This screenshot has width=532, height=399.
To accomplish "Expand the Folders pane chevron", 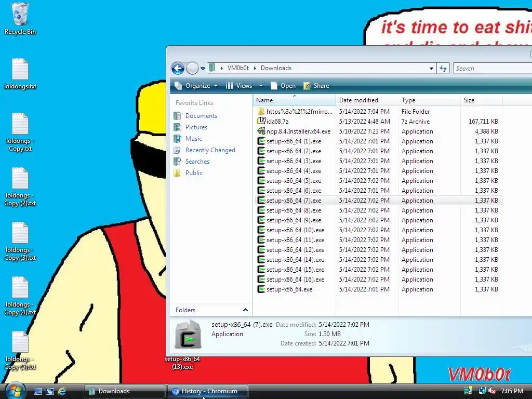I will [245, 310].
